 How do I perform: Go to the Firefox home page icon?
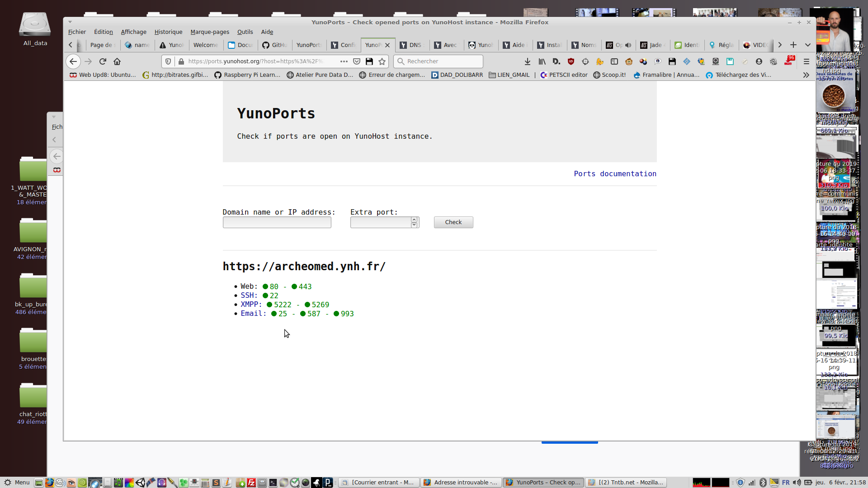[x=117, y=61]
